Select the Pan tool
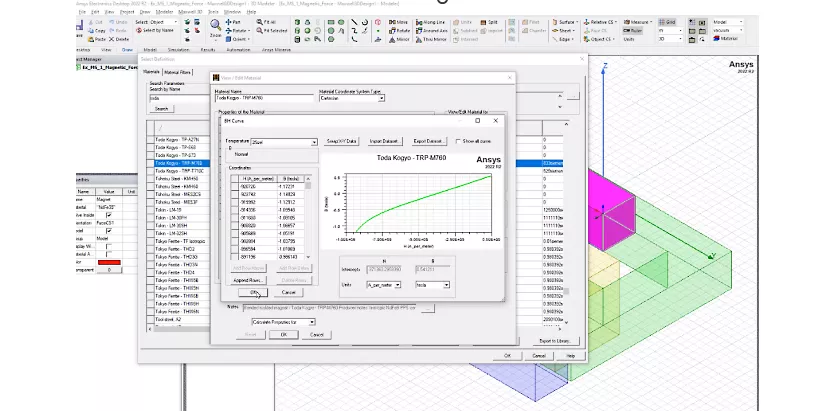 (x=232, y=22)
